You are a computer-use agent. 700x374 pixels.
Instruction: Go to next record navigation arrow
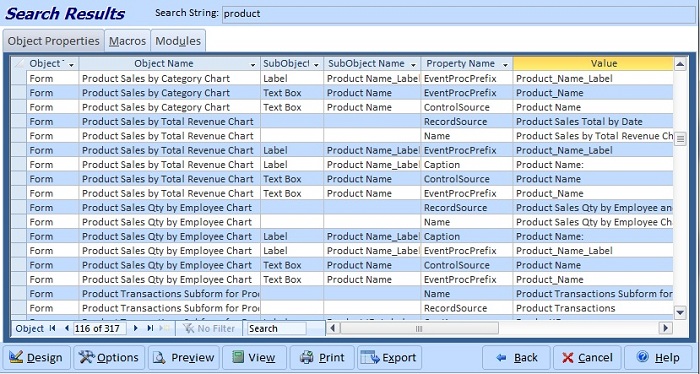[x=136, y=328]
